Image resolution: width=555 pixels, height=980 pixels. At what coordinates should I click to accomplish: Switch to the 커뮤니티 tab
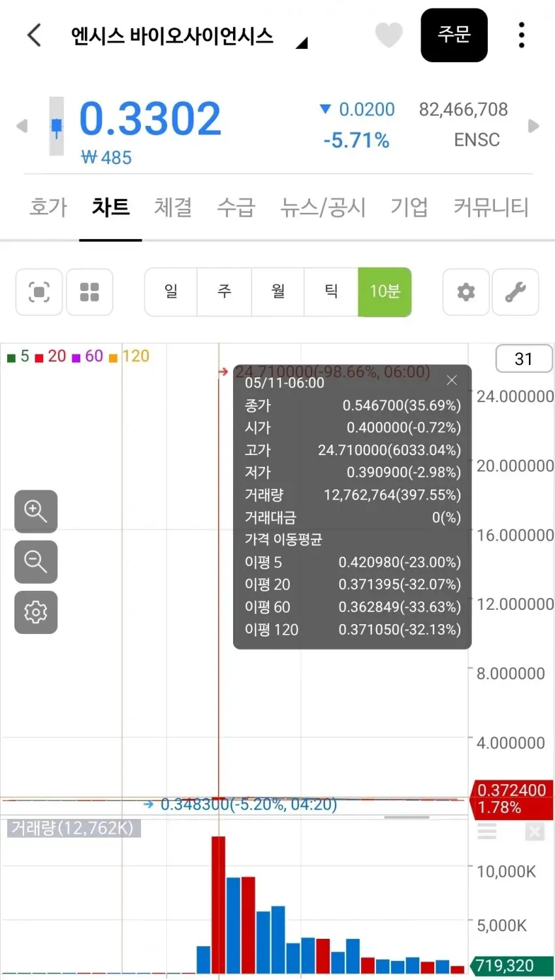(x=491, y=208)
